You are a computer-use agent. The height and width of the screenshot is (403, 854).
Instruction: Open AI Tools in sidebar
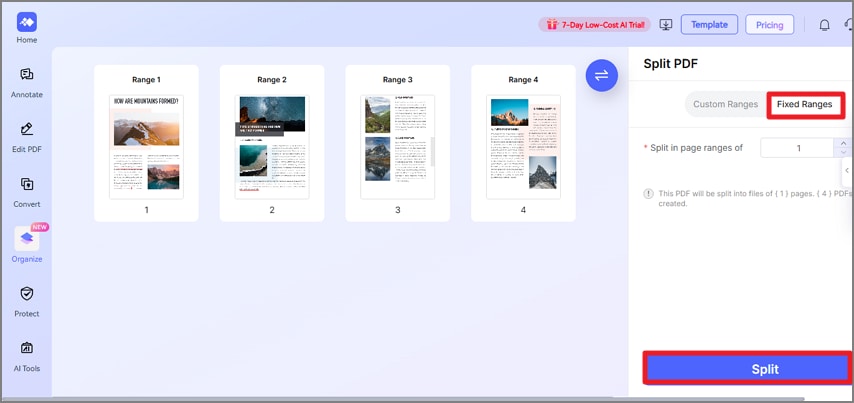pyautogui.click(x=27, y=357)
